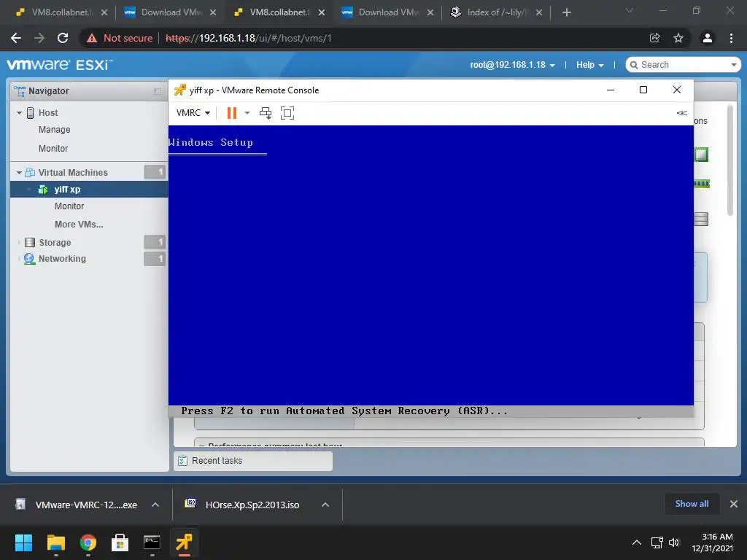This screenshot has height=560, width=747.
Task: Select Host in the Navigator
Action: (x=48, y=113)
